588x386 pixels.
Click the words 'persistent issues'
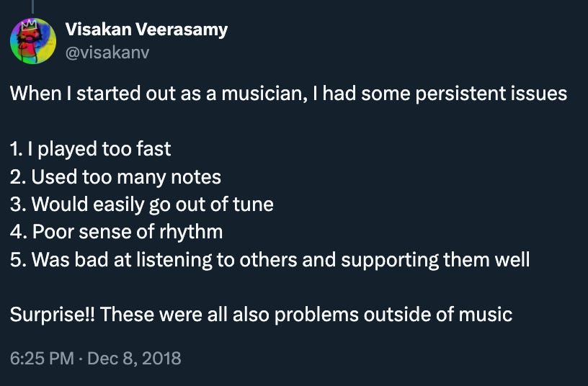click(491, 94)
